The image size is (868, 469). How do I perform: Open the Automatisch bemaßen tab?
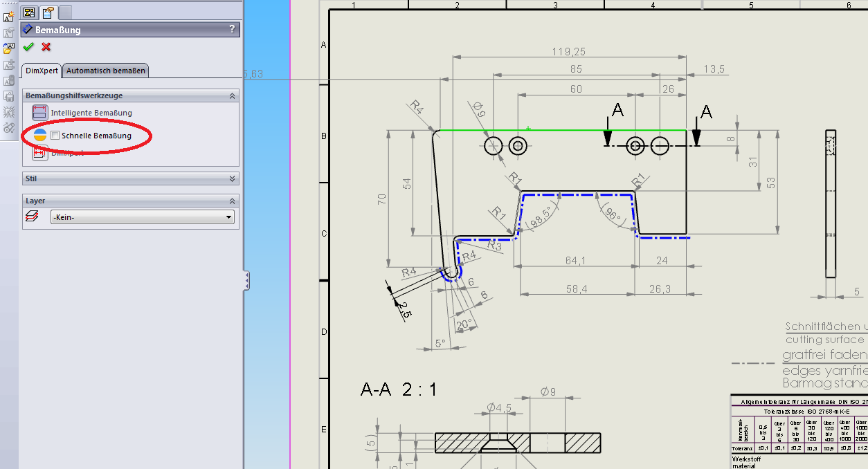(106, 71)
